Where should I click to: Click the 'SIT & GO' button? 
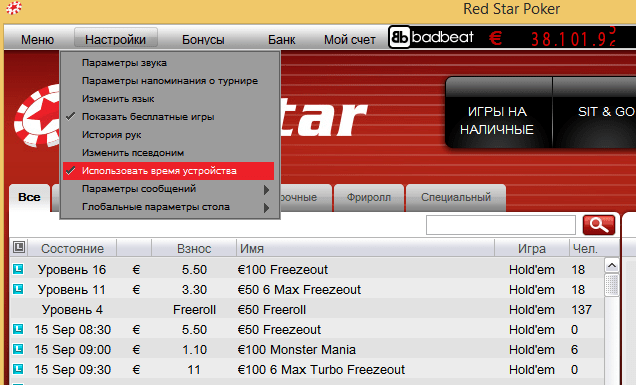pyautogui.click(x=595, y=112)
